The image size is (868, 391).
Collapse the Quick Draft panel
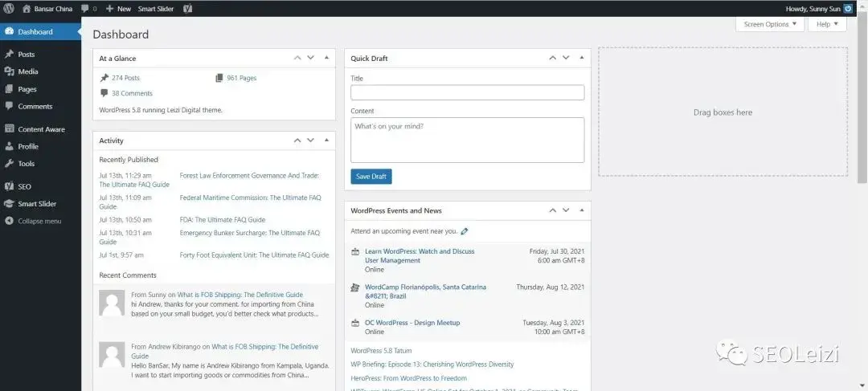tap(581, 58)
